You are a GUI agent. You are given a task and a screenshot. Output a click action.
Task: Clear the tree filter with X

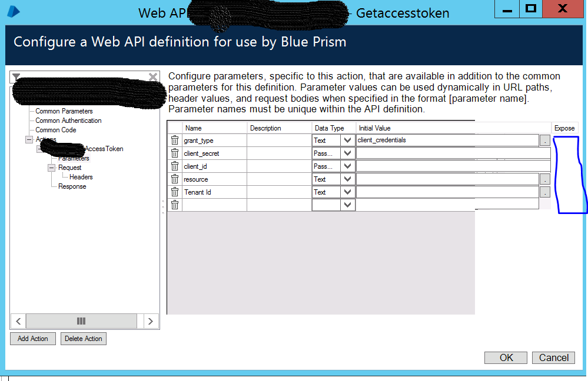(153, 77)
